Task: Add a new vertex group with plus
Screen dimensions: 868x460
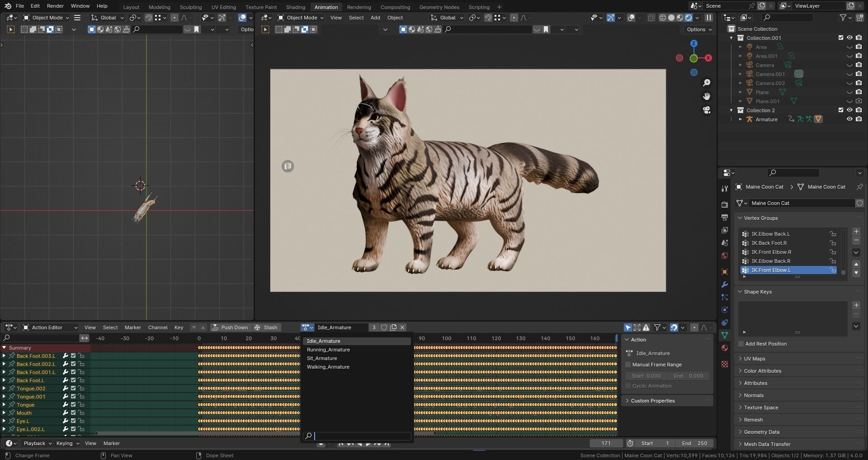Action: (x=856, y=231)
